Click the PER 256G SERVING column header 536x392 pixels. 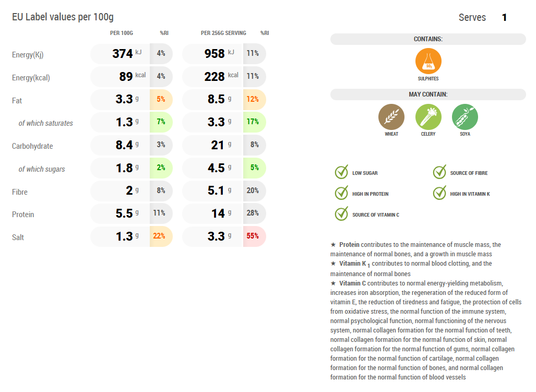[223, 33]
